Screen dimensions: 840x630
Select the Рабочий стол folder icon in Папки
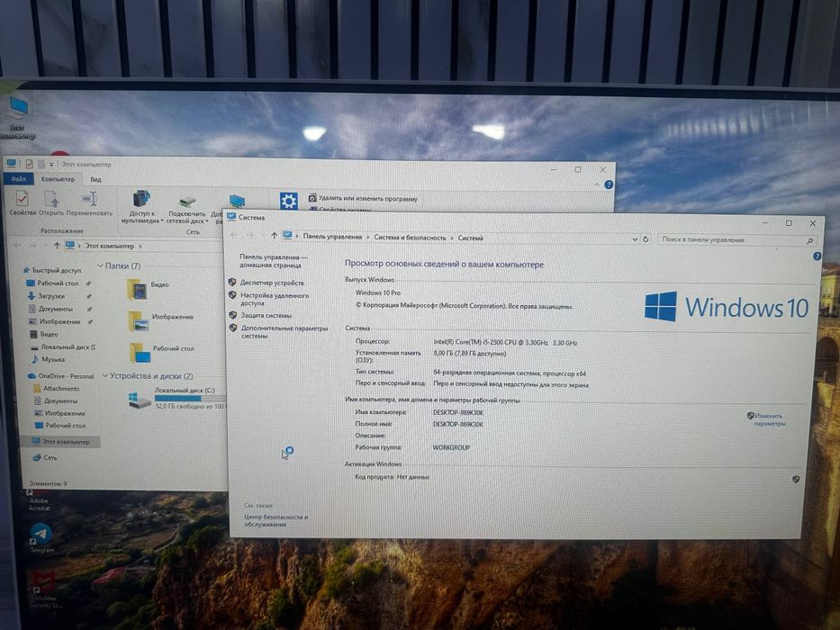(x=140, y=353)
